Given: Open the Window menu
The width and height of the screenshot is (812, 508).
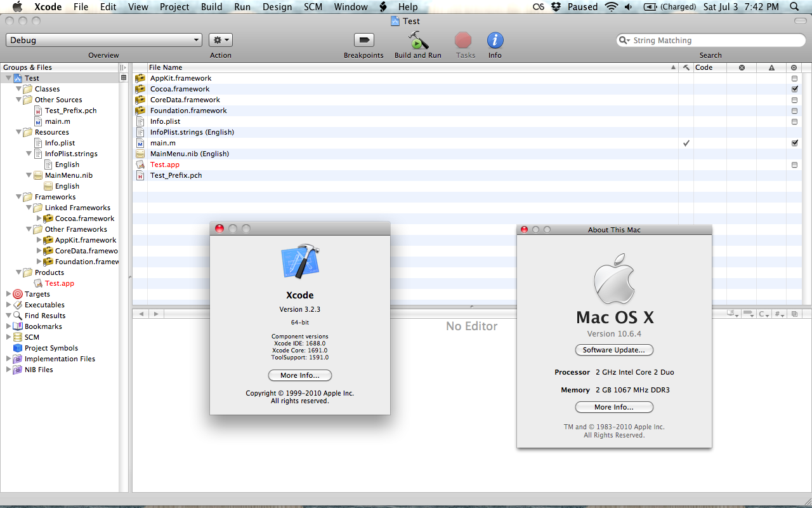Looking at the screenshot, I should coord(351,7).
